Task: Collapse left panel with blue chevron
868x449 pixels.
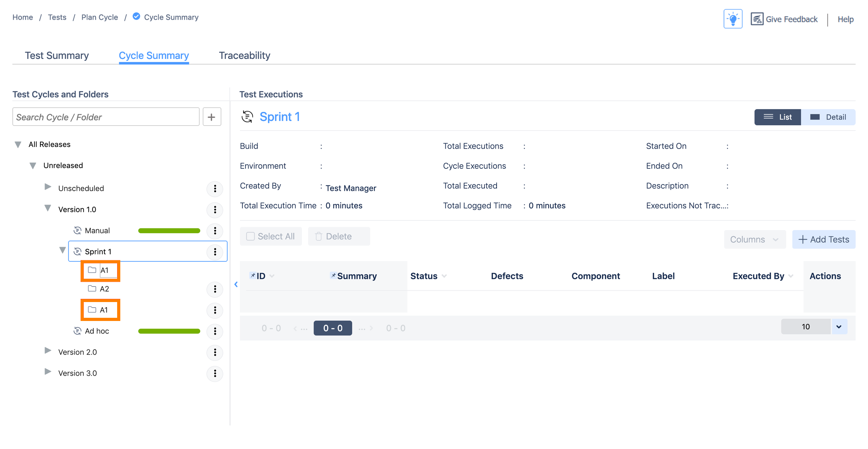Action: click(236, 284)
